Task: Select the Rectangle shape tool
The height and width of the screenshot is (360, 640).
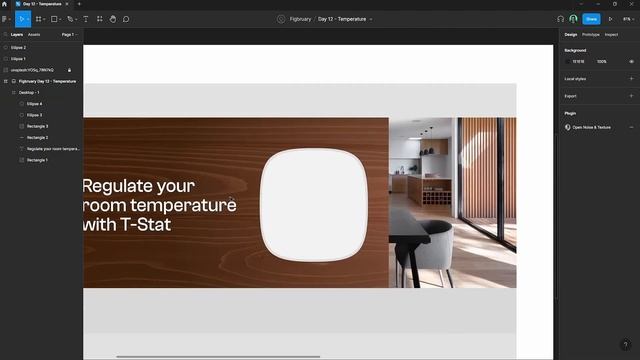Action: pyautogui.click(x=54, y=19)
